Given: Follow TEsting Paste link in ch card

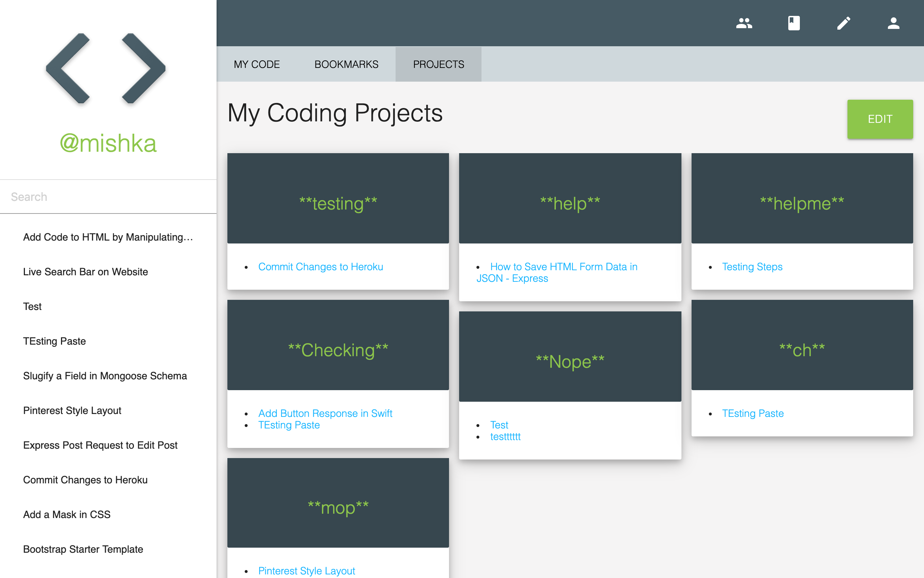Looking at the screenshot, I should tap(753, 413).
